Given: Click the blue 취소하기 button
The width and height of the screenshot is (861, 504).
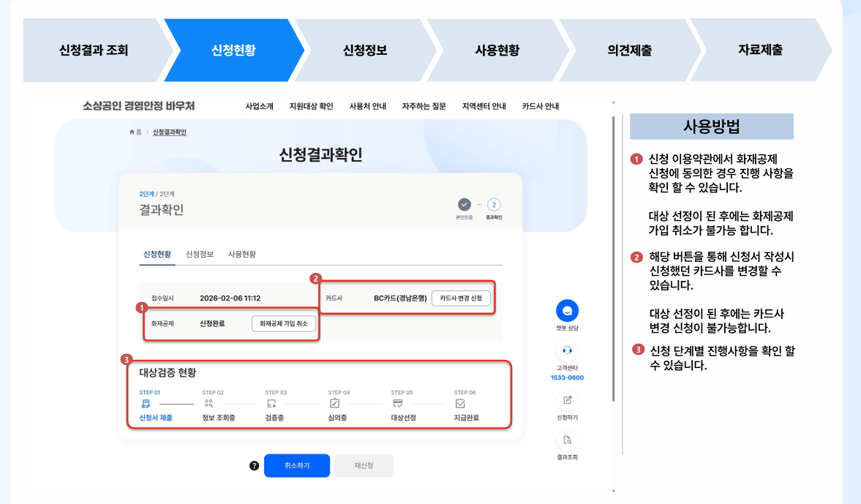Looking at the screenshot, I should (x=297, y=465).
